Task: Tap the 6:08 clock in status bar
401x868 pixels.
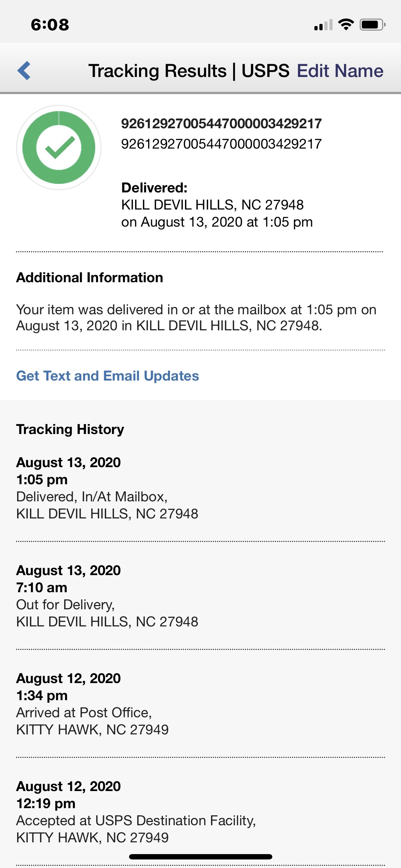Action: click(50, 25)
